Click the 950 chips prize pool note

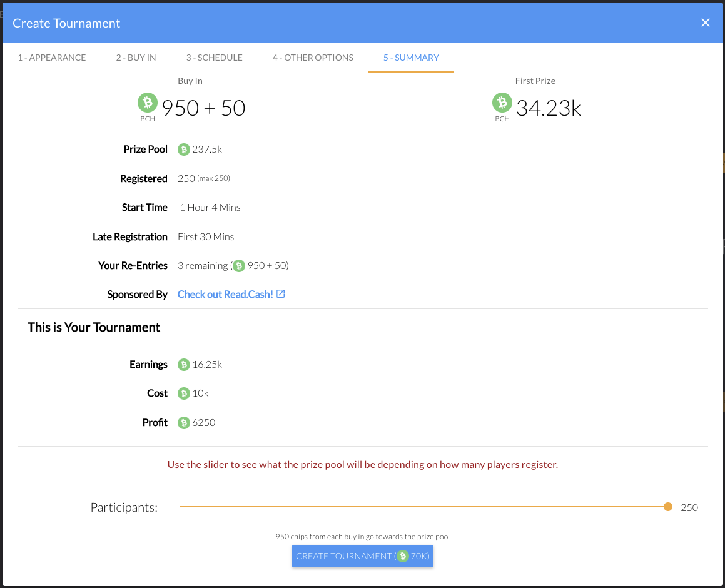pyautogui.click(x=363, y=537)
